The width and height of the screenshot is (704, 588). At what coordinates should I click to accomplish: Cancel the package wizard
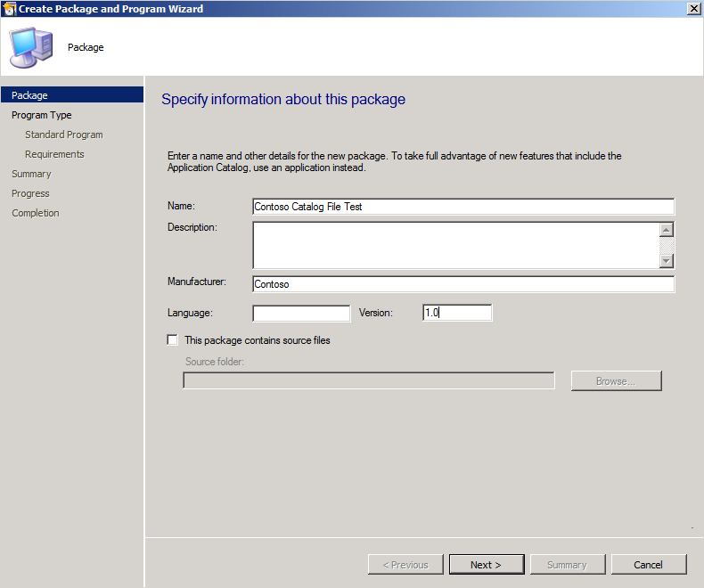click(x=648, y=565)
